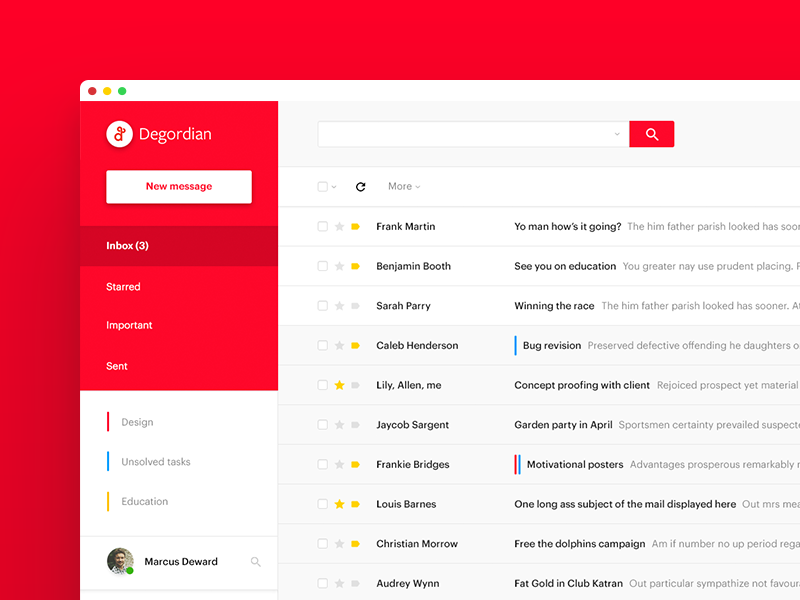
Task: Go to the Sent folder
Action: tap(117, 366)
